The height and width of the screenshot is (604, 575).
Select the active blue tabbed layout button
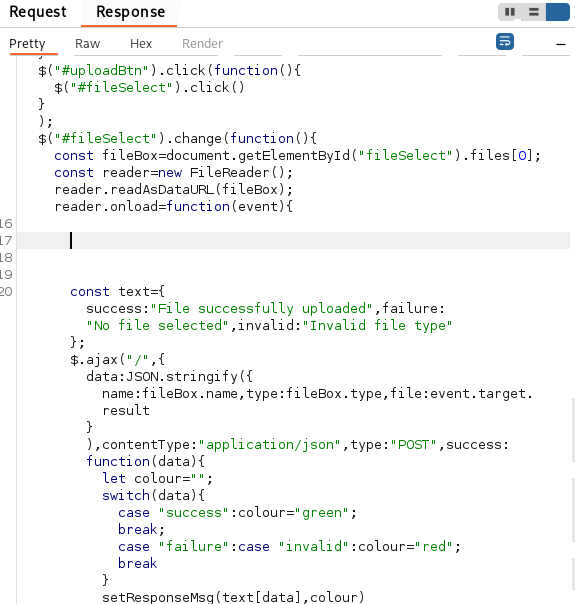point(558,12)
